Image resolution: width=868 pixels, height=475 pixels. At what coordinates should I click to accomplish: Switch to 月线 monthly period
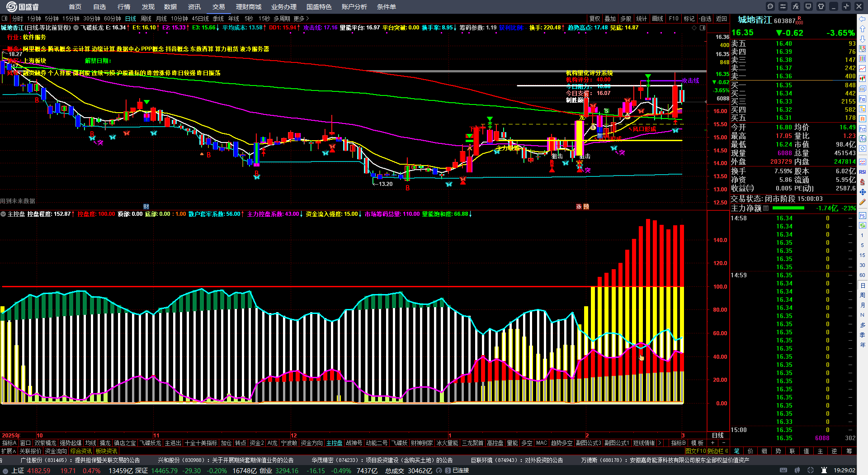[161, 19]
